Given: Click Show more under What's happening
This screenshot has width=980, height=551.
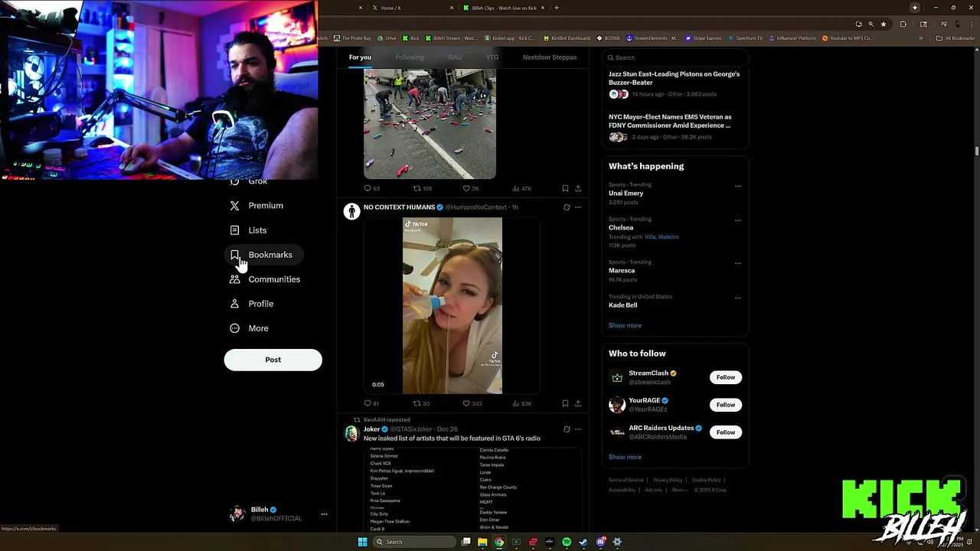Looking at the screenshot, I should click(x=625, y=325).
